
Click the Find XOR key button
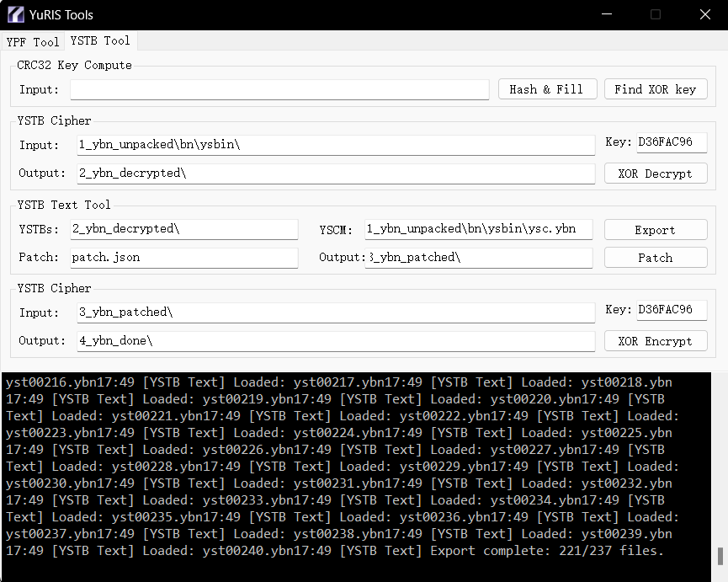pyautogui.click(x=656, y=89)
